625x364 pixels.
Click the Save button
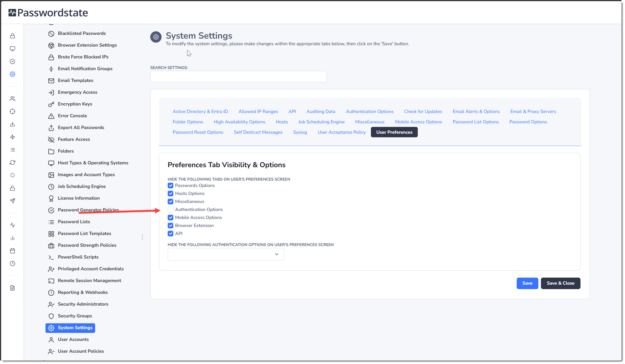click(x=527, y=283)
